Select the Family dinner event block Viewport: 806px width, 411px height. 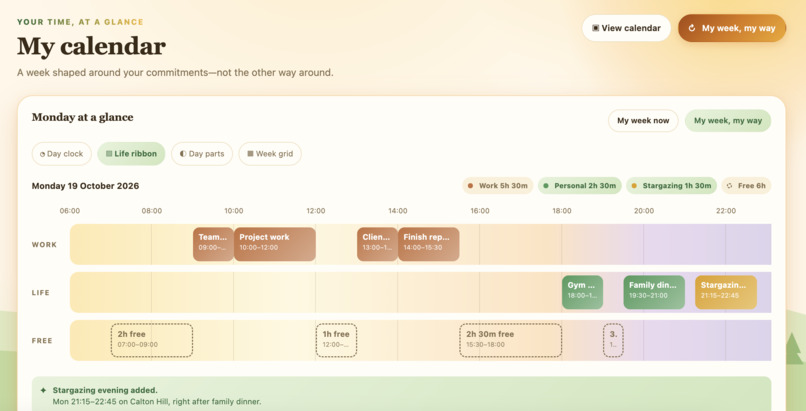point(654,292)
